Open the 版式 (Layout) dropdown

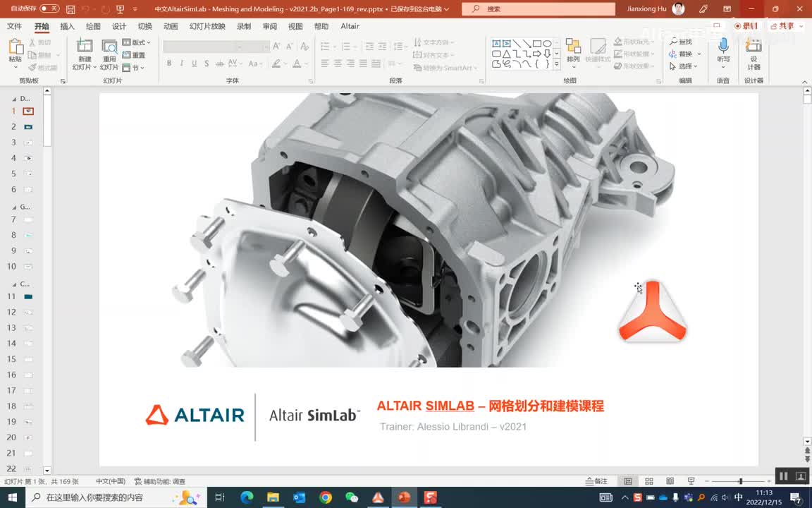(x=136, y=42)
